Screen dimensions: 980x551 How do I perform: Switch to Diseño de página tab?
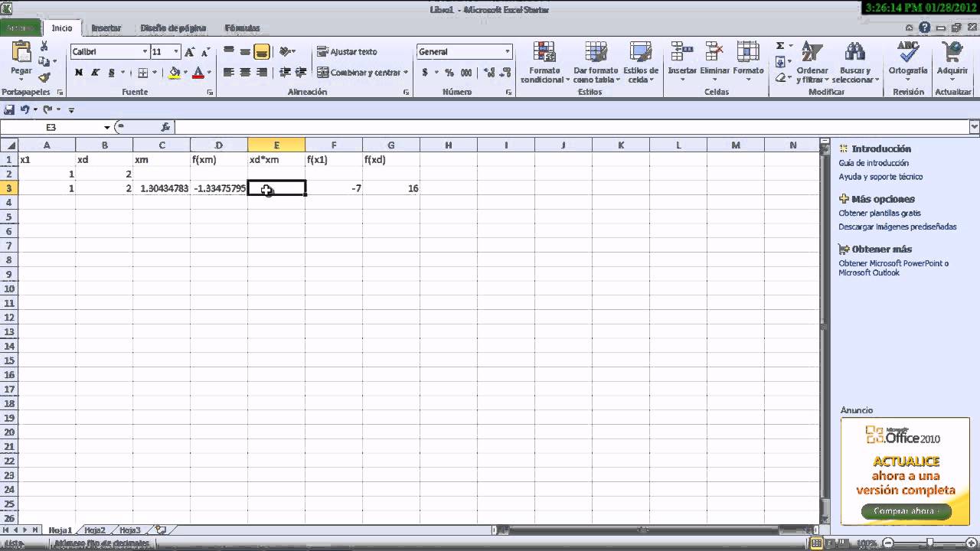coord(173,28)
